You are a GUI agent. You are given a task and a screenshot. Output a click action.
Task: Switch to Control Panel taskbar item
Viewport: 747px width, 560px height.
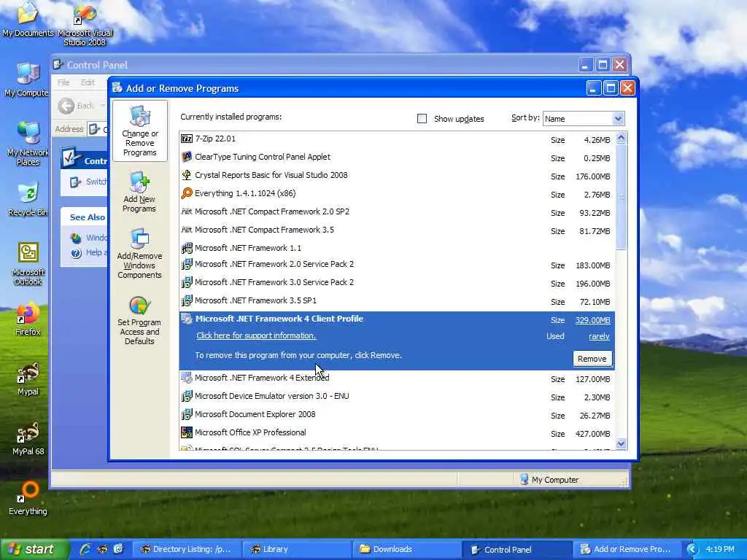click(x=516, y=549)
